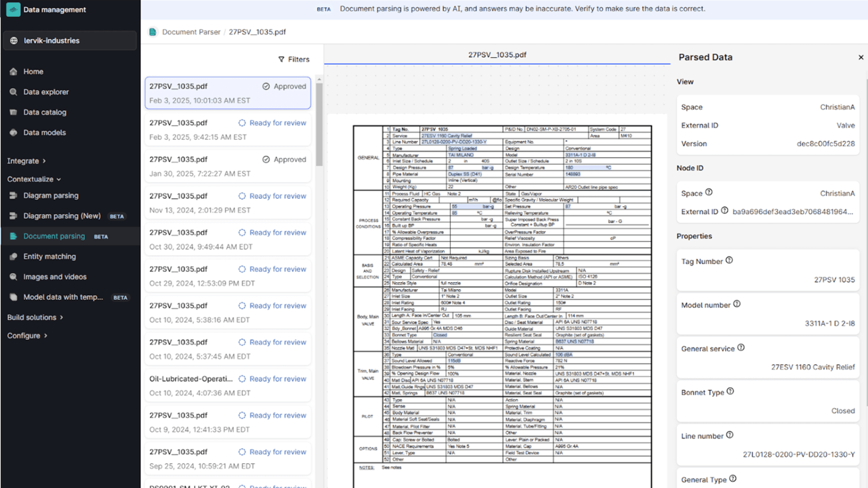Open the Home page in sidebar
868x488 pixels.
(33, 71)
